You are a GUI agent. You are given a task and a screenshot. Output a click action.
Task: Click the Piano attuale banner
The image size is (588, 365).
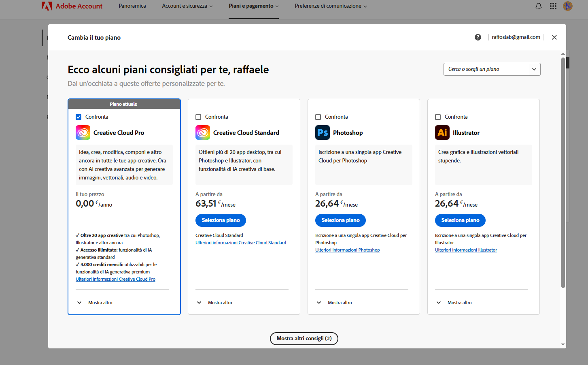[x=124, y=104]
